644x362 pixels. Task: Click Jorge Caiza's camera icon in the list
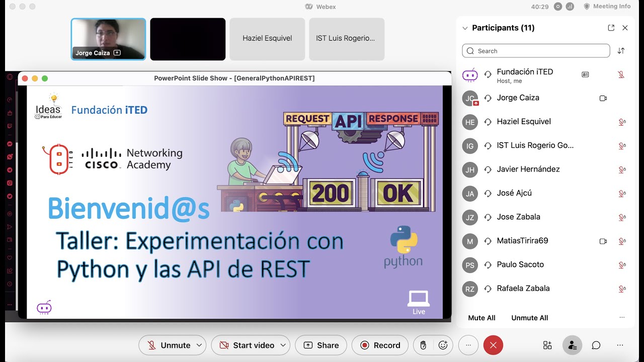603,98
